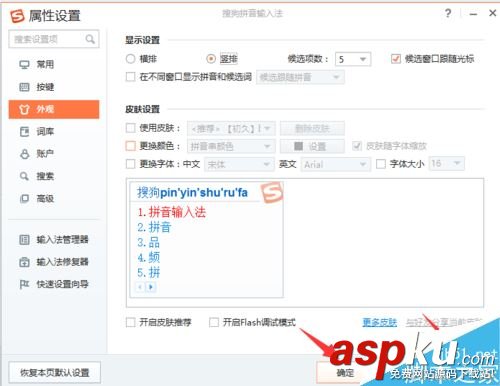Image resolution: width=500 pixels, height=386 pixels.
Task: Click 恢复本页默认设置 button
Action: [x=54, y=372]
